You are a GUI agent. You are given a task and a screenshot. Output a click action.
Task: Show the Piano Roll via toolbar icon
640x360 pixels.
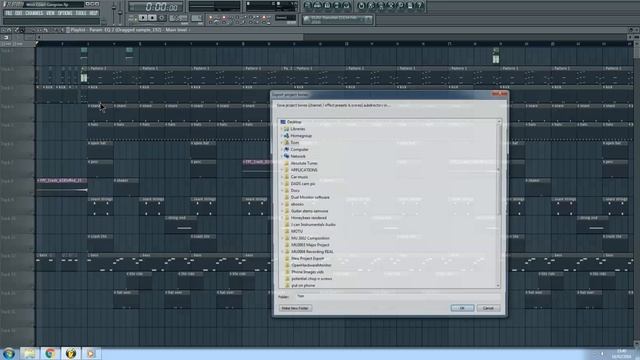327,6
